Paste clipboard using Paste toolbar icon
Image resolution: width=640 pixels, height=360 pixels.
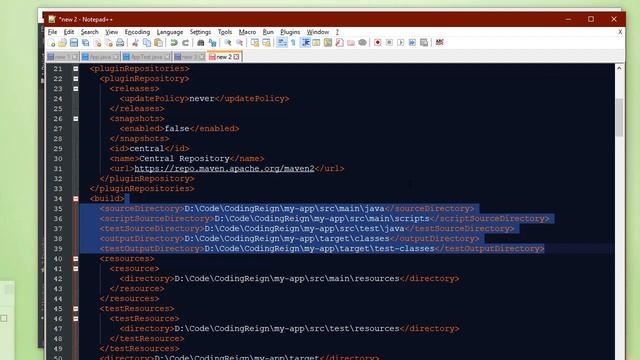[x=158, y=43]
